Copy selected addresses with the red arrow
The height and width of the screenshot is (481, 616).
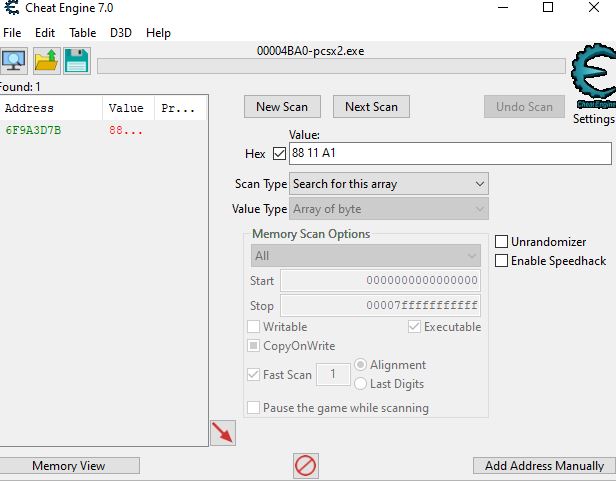click(x=223, y=433)
